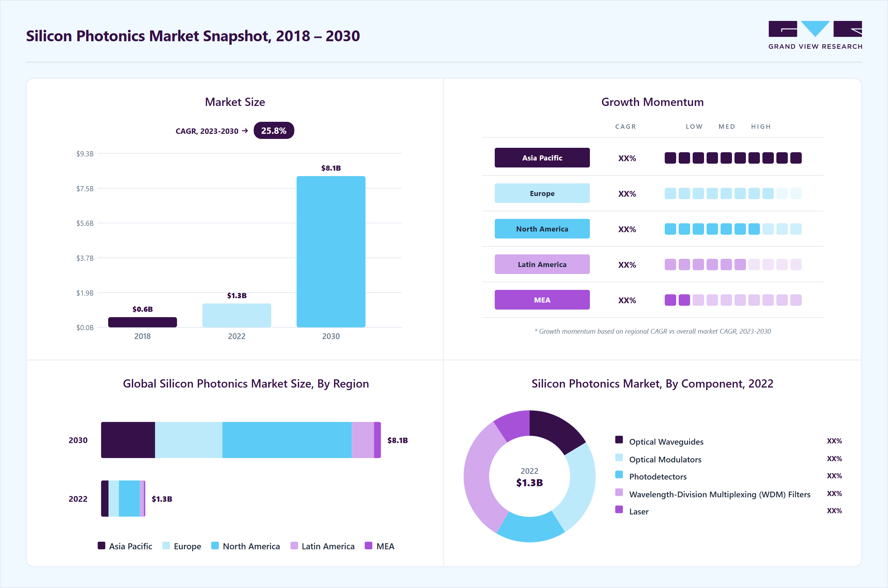Screen dimensions: 888x588
Task: Click the Optical Modulators legend swatch
Action: 619,458
